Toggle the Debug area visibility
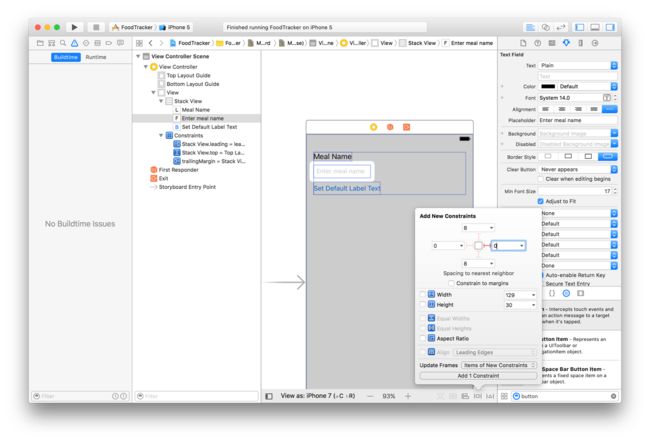This screenshot has width=650, height=444. (x=595, y=27)
